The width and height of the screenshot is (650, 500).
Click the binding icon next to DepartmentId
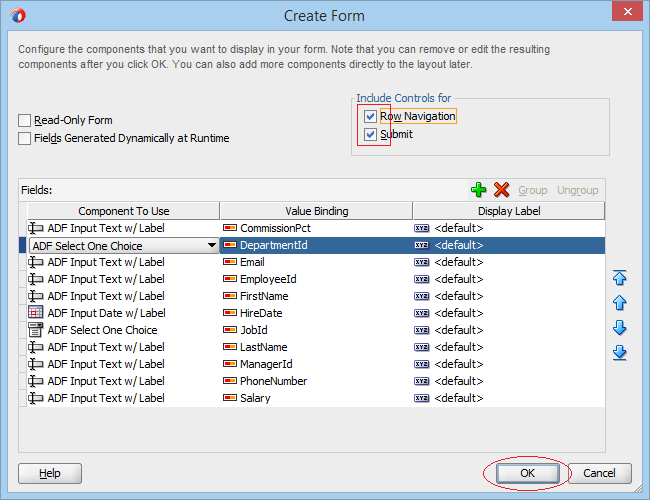pyautogui.click(x=230, y=245)
